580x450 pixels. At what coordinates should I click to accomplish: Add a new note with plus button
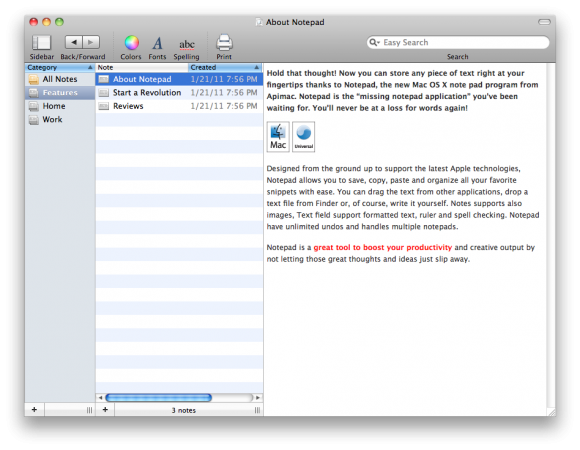pos(105,410)
